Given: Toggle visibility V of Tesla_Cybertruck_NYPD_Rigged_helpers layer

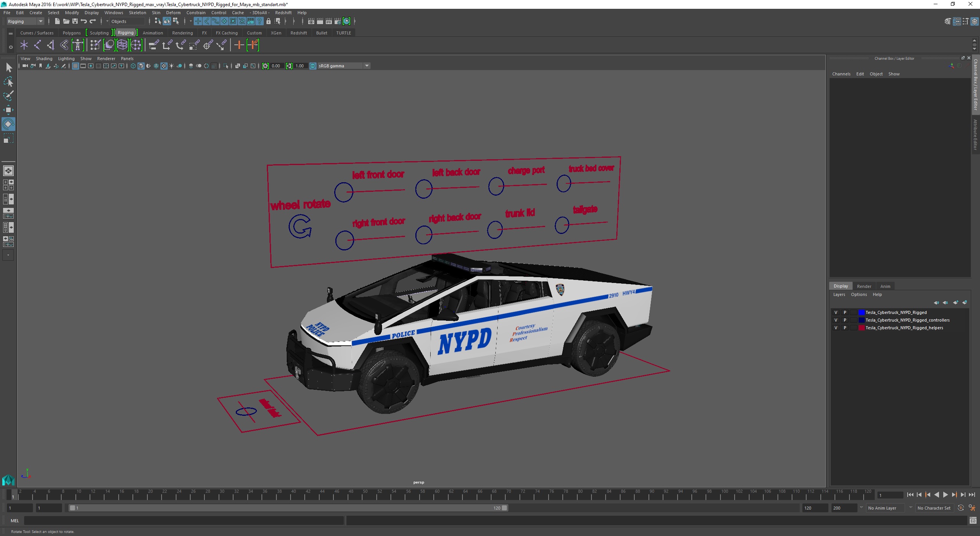Looking at the screenshot, I should point(836,328).
